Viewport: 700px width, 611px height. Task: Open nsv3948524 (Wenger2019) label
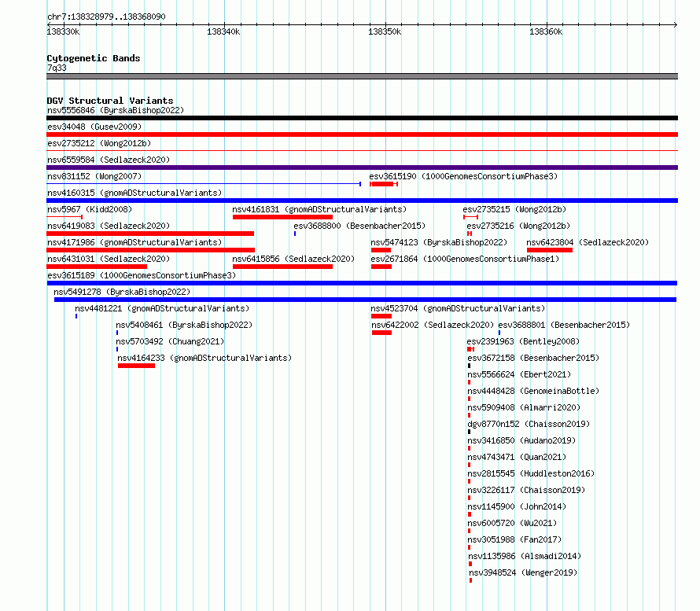pos(523,572)
